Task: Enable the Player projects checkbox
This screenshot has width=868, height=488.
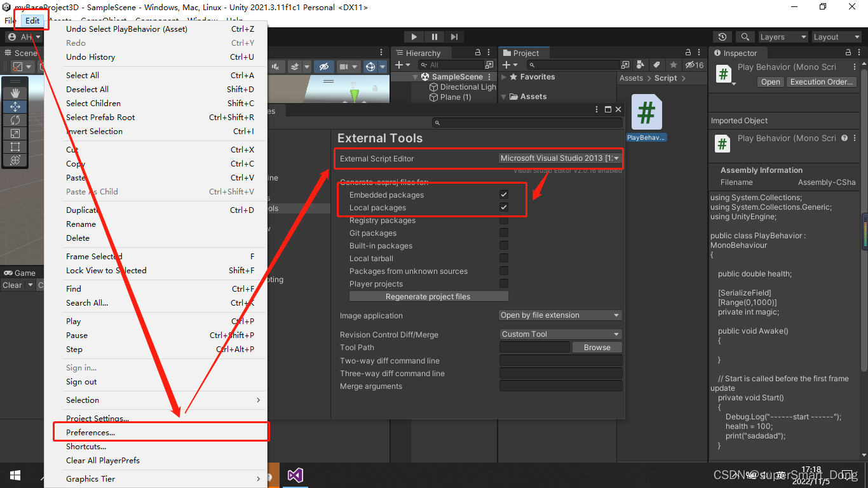Action: pyautogui.click(x=504, y=283)
